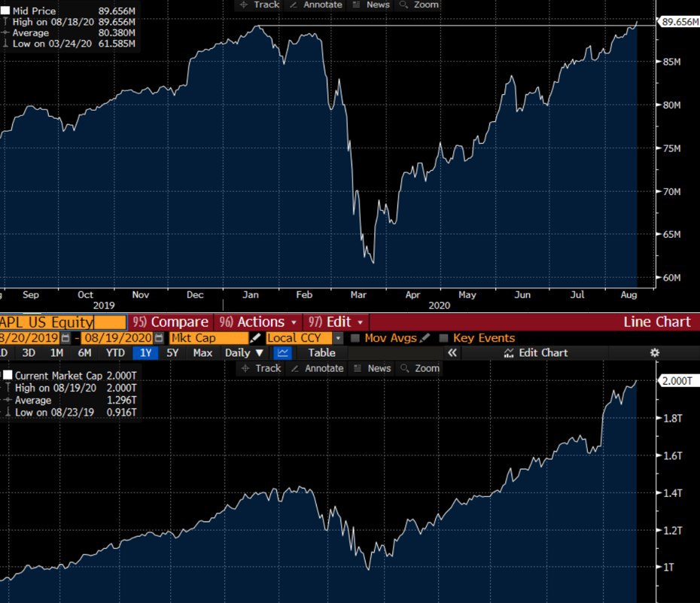Click the 1.8T axis label on lower chart
This screenshot has height=603, width=700.
tap(672, 419)
